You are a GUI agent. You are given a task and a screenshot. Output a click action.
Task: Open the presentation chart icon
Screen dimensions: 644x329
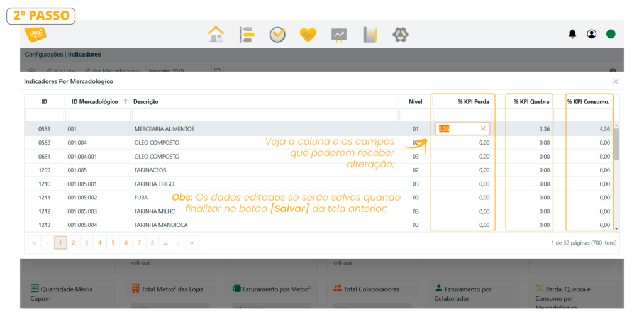pyautogui.click(x=339, y=35)
